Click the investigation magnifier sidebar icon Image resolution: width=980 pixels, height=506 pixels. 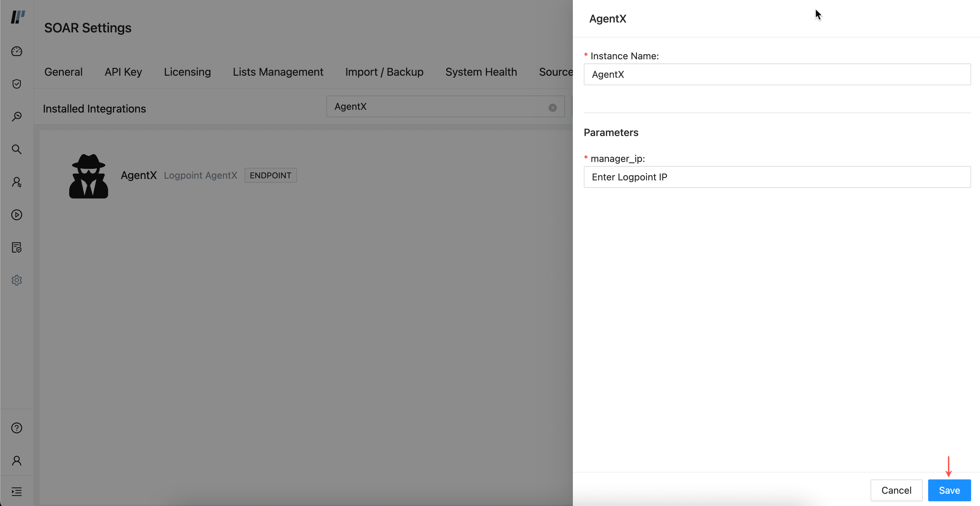17,116
